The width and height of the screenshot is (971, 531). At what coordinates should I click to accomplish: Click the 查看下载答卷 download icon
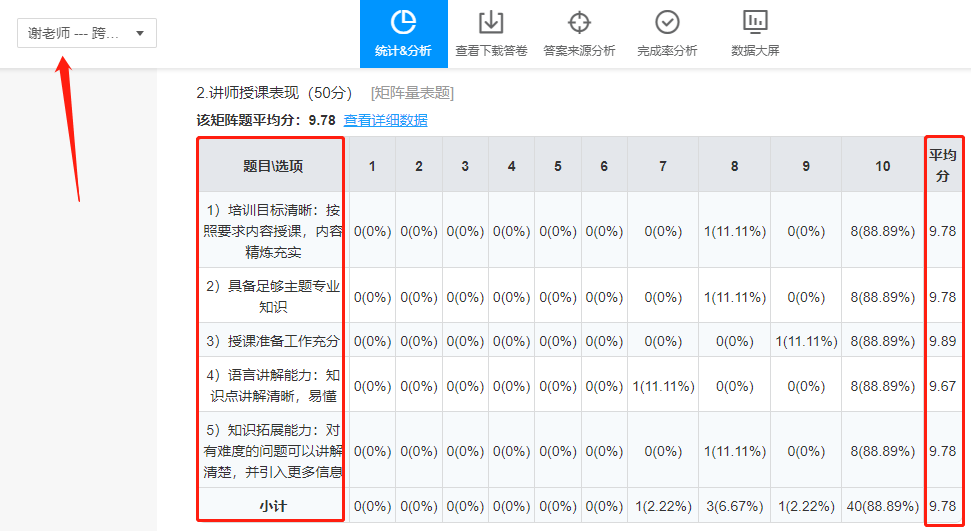click(491, 22)
